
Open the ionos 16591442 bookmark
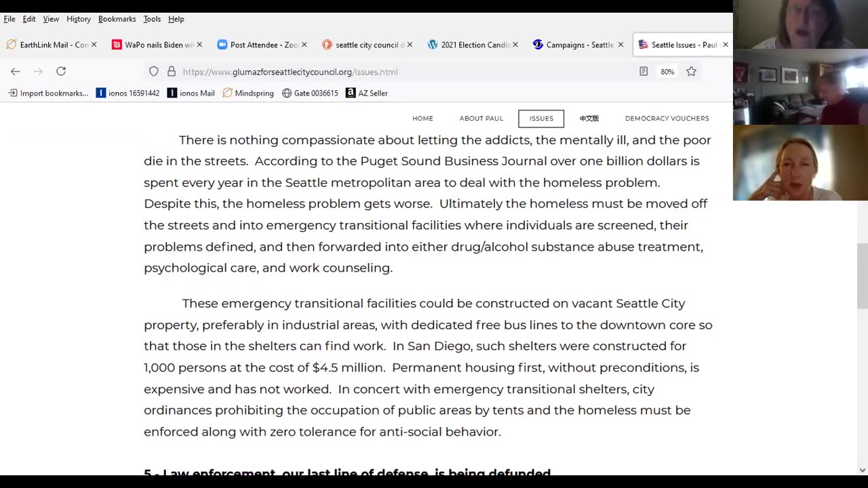tap(127, 93)
